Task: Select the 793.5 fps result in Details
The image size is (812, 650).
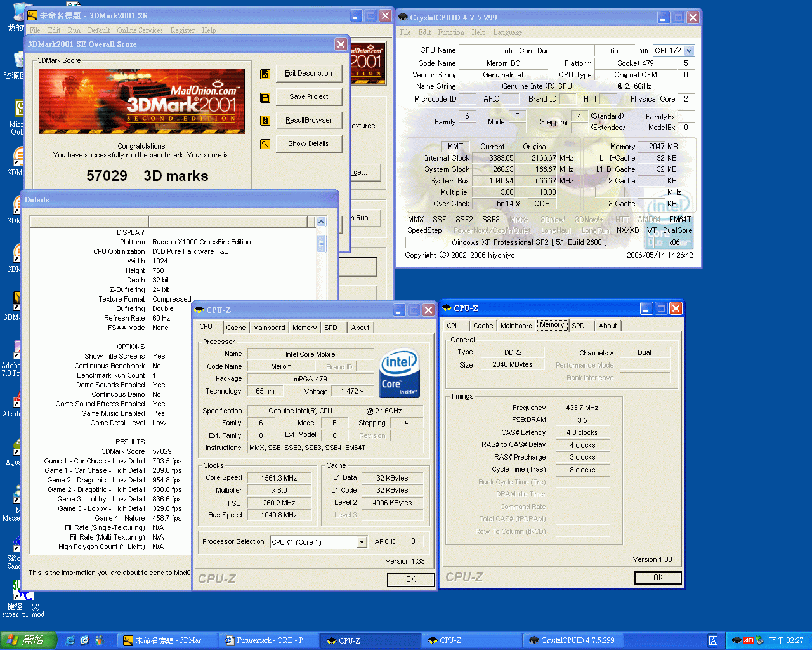Action: (x=167, y=461)
